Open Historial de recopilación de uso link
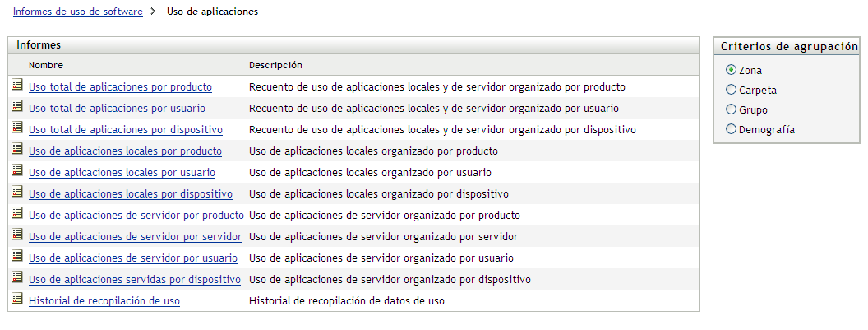This screenshot has width=868, height=330. [104, 301]
